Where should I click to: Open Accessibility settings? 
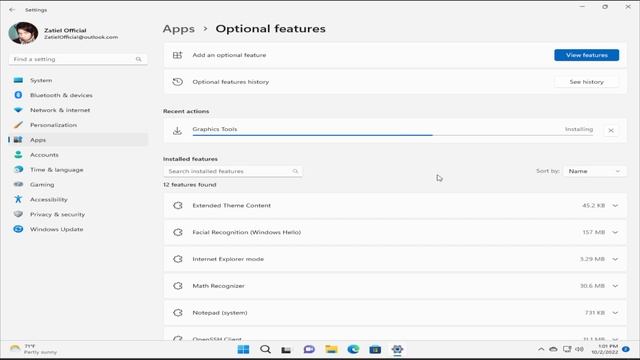click(x=78, y=200)
